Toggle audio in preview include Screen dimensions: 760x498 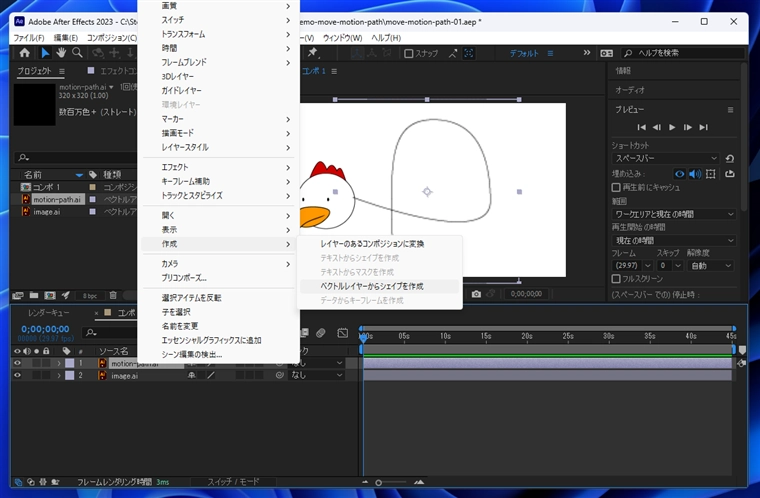pyautogui.click(x=695, y=174)
